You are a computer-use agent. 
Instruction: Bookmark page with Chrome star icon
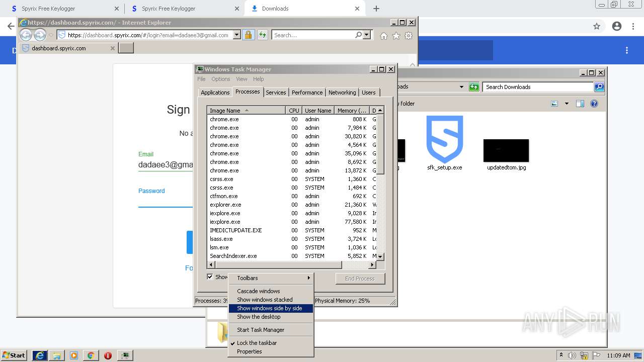(x=597, y=26)
